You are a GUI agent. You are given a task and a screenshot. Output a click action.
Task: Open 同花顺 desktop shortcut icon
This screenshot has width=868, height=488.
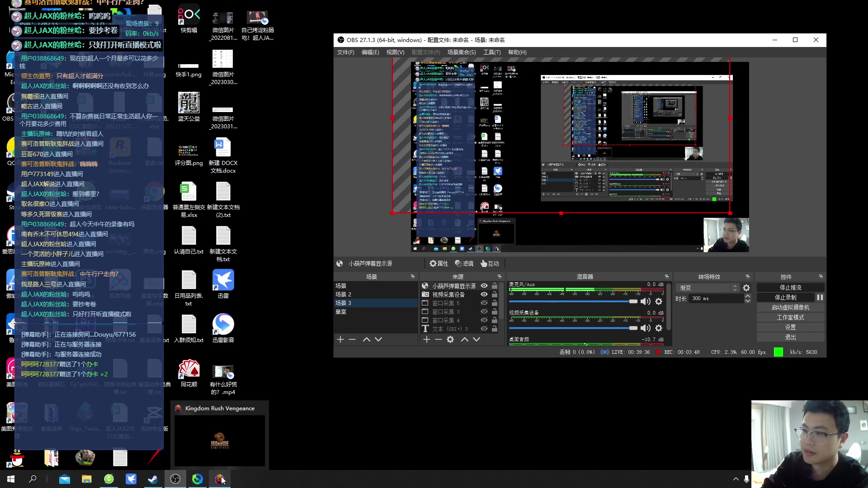coord(189,373)
